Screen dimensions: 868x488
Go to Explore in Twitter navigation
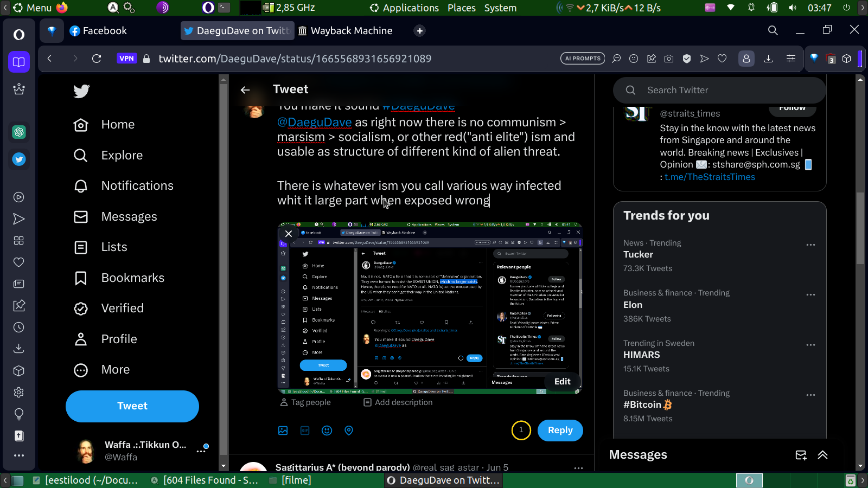108,156
